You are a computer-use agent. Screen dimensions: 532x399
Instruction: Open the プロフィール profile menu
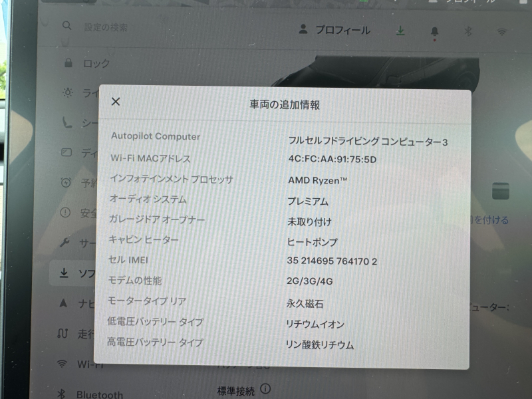tap(334, 30)
